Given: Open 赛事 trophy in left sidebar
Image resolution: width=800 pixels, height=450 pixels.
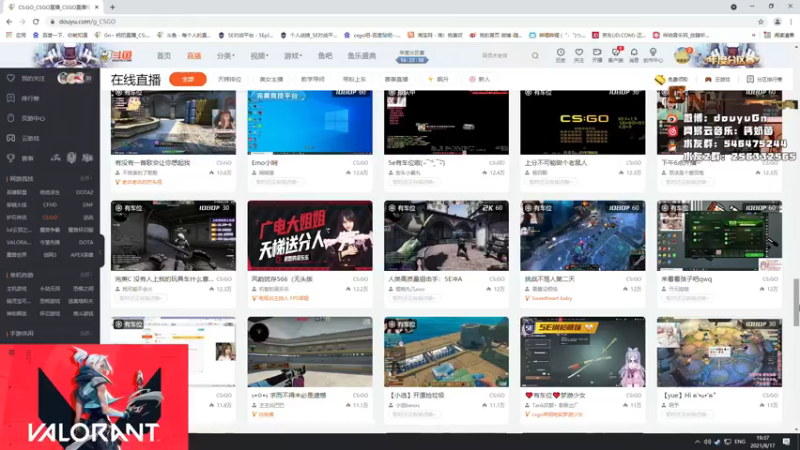Looking at the screenshot, I should pos(11,158).
